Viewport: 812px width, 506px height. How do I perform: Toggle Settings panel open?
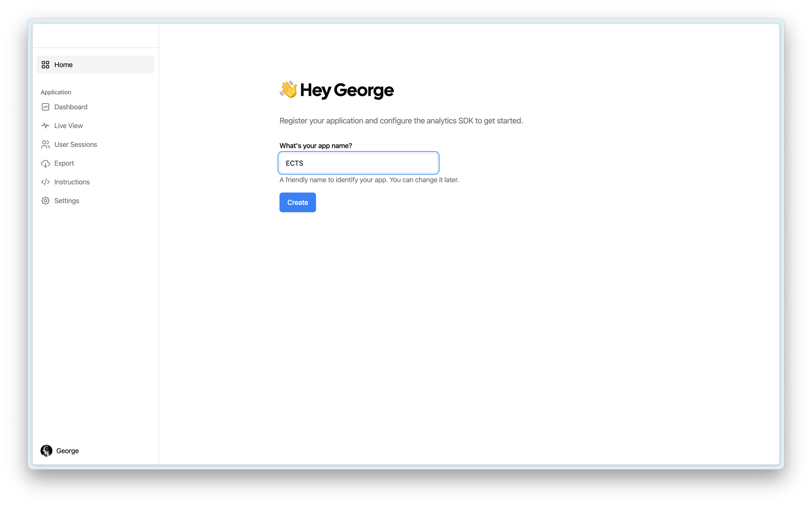click(66, 200)
